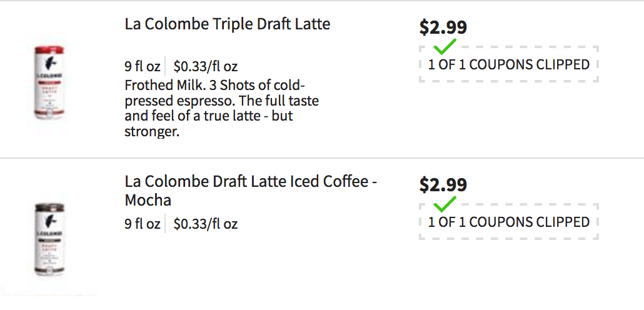Click the bird logo on the Triple Latte can
Image resolution: width=644 pixels, height=310 pixels.
point(50,63)
